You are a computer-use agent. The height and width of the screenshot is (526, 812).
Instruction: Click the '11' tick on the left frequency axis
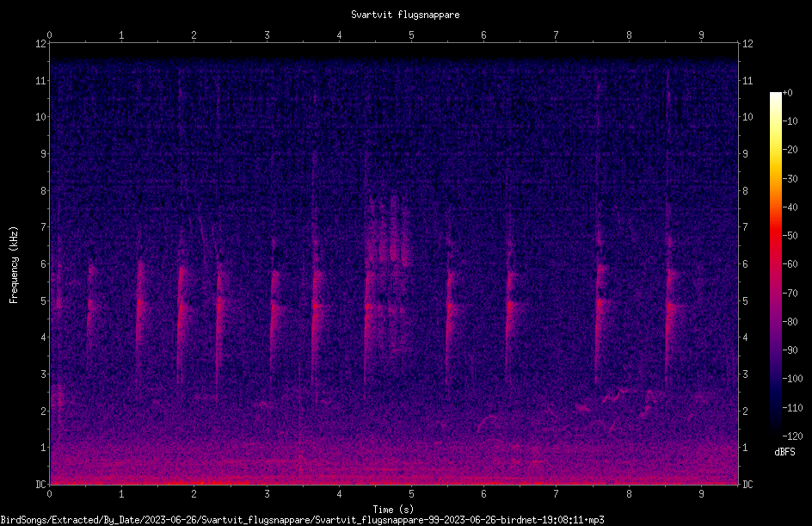[x=40, y=80]
